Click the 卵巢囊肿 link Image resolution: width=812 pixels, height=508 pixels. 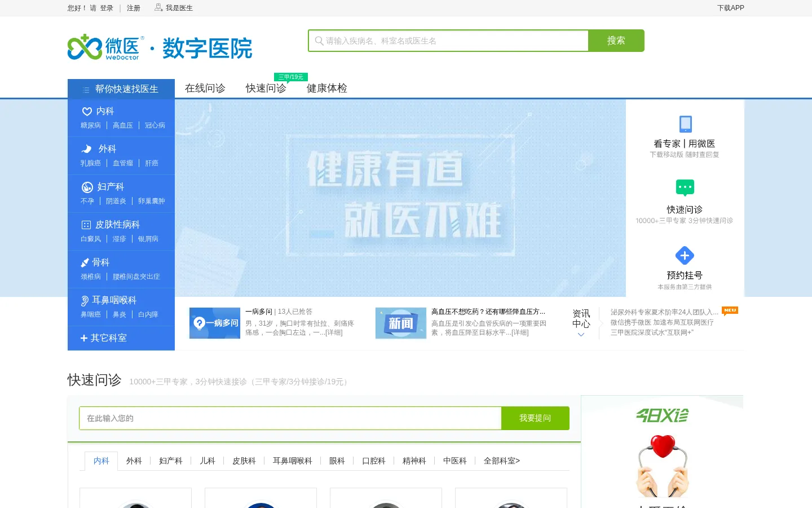click(152, 201)
